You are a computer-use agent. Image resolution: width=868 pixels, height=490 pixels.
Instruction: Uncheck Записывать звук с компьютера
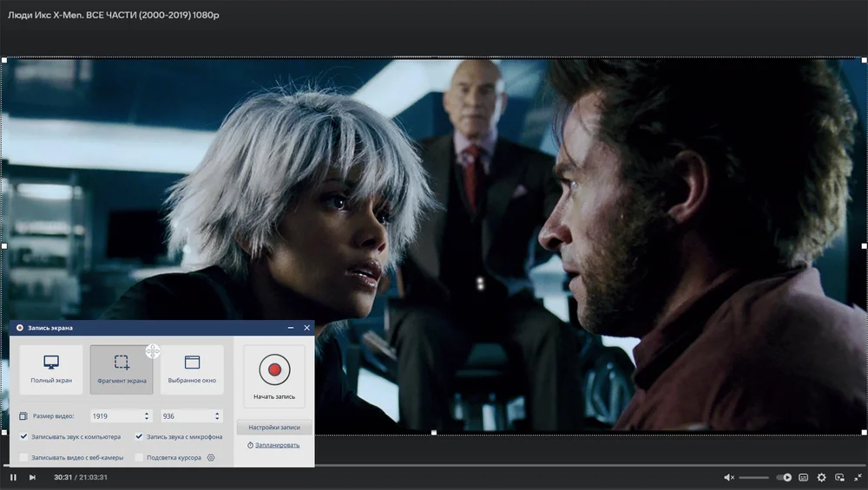(24, 436)
